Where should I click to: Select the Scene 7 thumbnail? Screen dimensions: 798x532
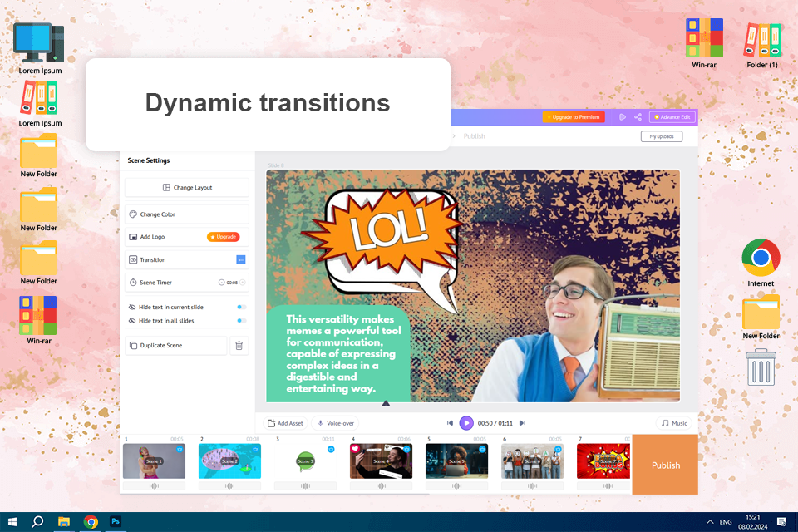pos(604,461)
